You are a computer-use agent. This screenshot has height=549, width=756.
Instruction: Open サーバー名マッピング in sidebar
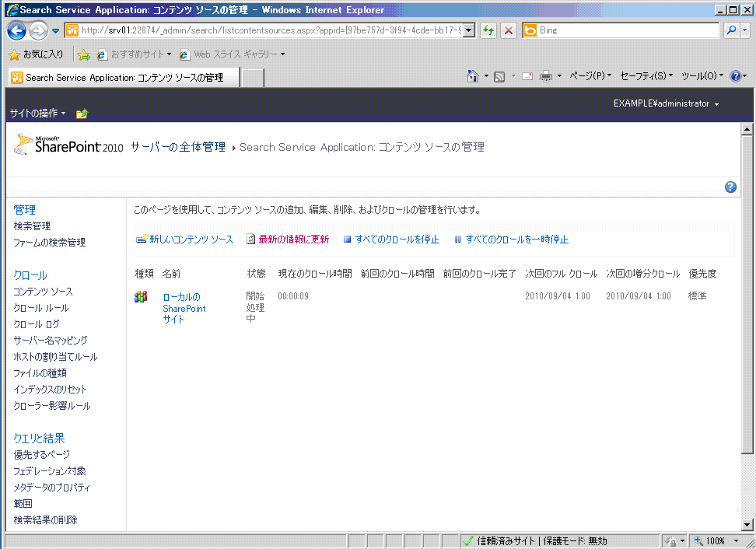point(50,341)
